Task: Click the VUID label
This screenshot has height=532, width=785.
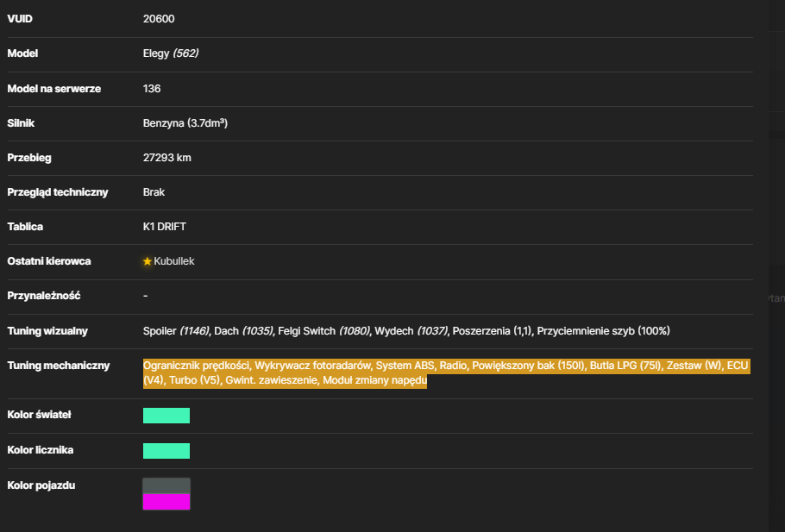Action: pyautogui.click(x=20, y=19)
